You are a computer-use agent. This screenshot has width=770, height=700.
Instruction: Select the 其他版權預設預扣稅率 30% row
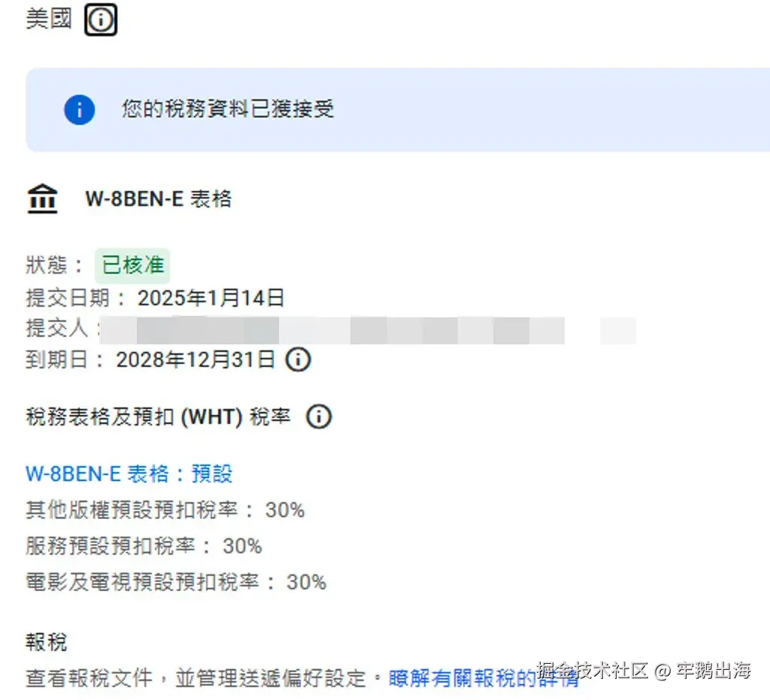pos(164,510)
